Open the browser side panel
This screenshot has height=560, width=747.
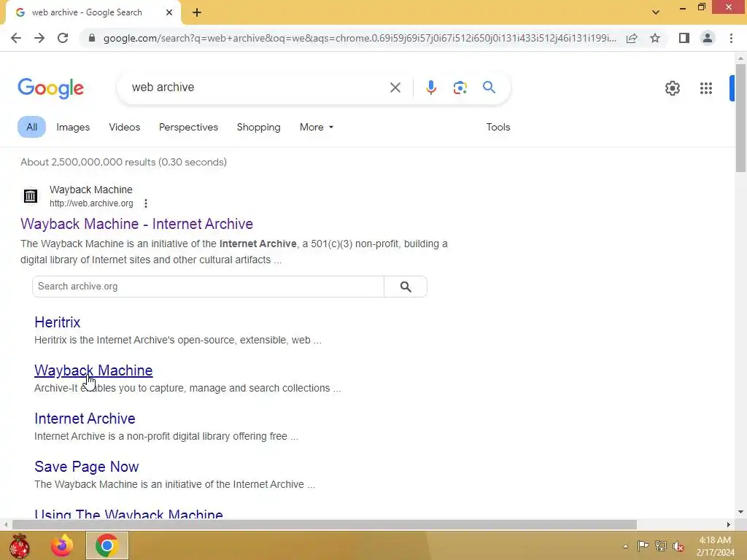[x=684, y=38]
